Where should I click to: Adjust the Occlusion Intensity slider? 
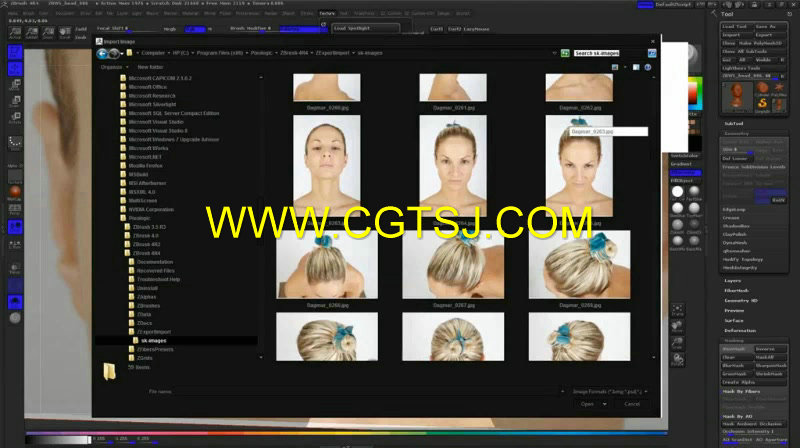[754, 432]
